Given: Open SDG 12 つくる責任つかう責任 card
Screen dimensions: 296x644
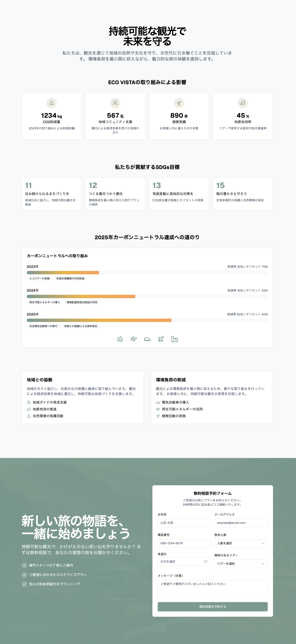Looking at the screenshot, I should (115, 194).
